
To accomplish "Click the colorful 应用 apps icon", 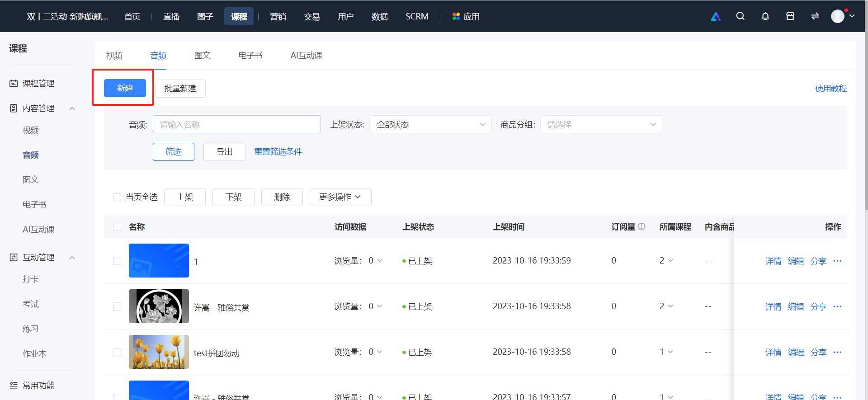I will tap(456, 16).
